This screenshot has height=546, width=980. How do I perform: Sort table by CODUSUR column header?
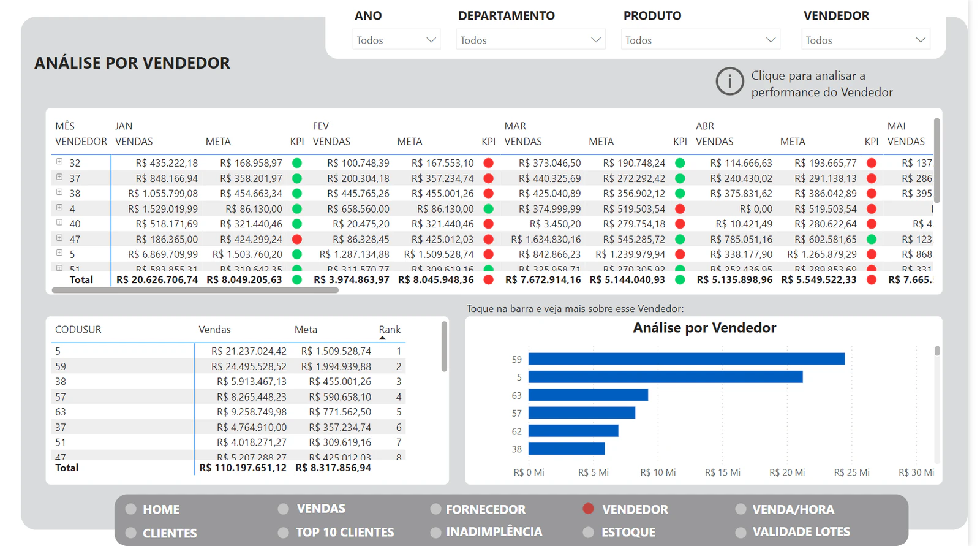pos(78,330)
